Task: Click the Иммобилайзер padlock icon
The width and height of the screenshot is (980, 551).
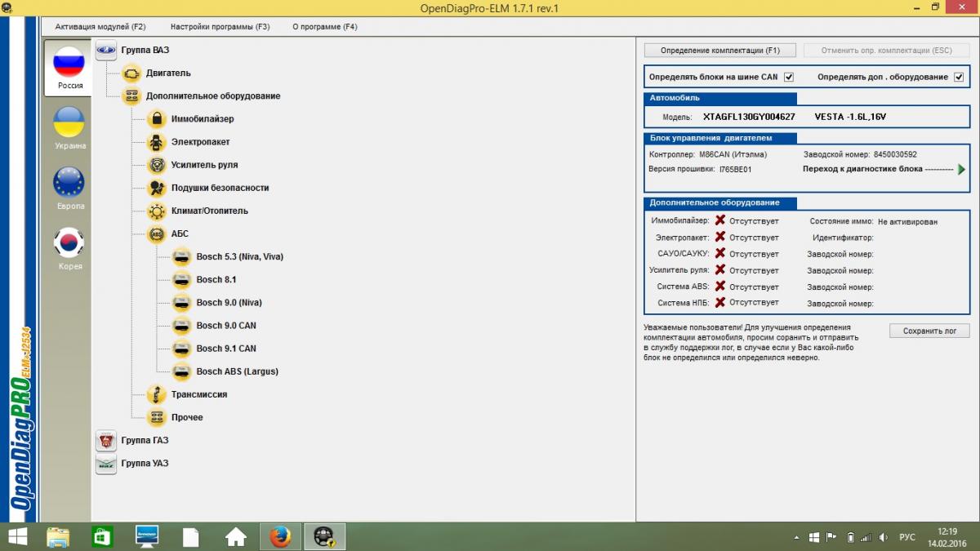Action: tap(157, 119)
